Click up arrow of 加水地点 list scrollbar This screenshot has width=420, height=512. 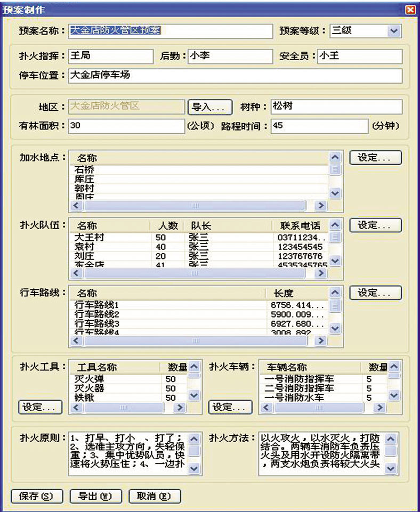(x=335, y=157)
